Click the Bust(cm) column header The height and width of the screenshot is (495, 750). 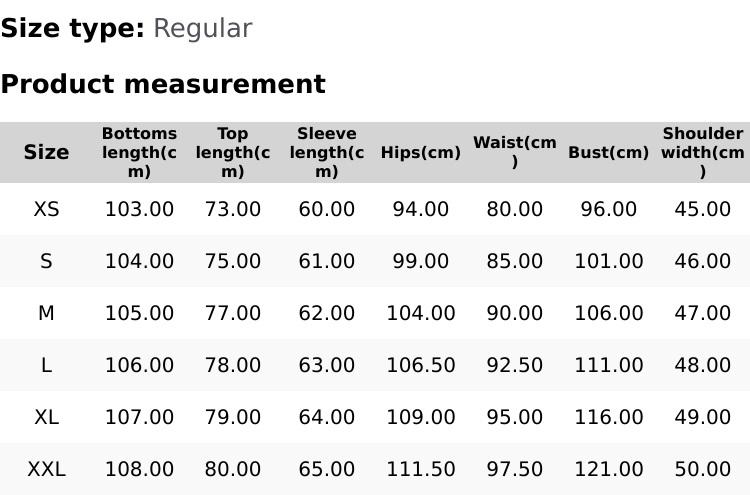(x=609, y=153)
